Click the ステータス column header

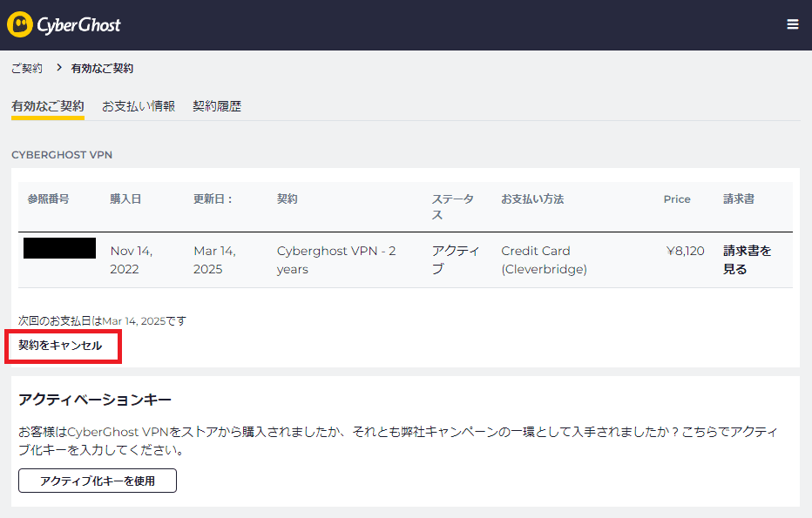(x=452, y=207)
